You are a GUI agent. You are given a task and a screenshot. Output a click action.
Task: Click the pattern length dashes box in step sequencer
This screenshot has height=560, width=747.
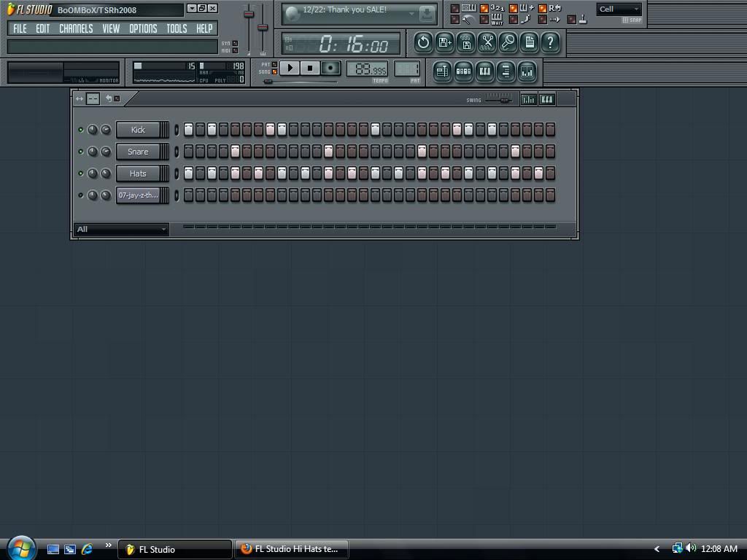(x=93, y=99)
